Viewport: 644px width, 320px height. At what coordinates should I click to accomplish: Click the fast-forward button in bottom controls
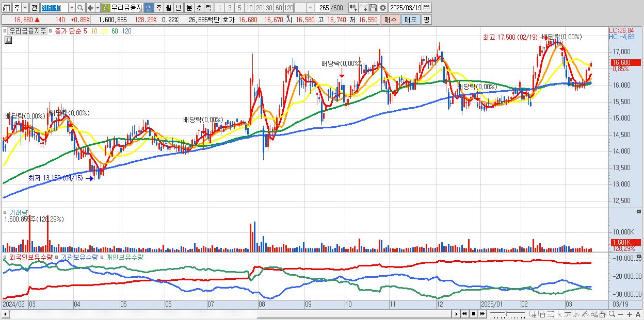tap(482, 314)
